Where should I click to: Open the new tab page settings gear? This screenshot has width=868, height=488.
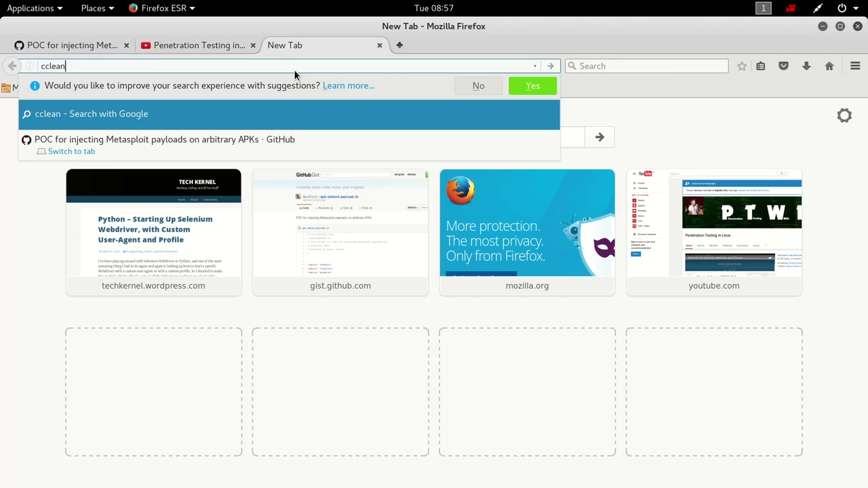[844, 115]
